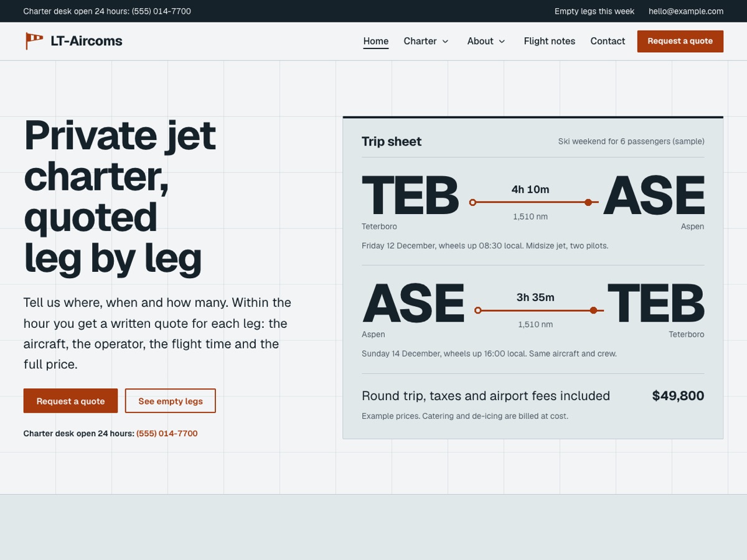747x560 pixels.
Task: Click the LT-Aircoms windsock logo icon
Action: pos(34,41)
